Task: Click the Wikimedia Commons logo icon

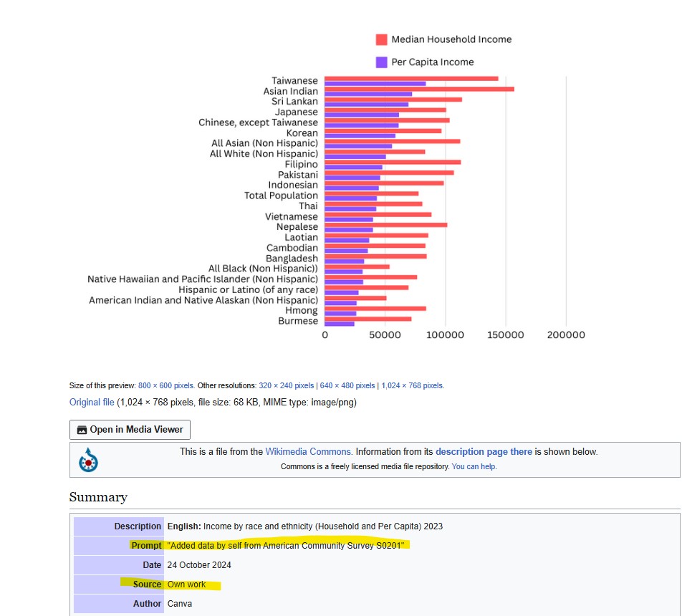Action: pos(88,460)
